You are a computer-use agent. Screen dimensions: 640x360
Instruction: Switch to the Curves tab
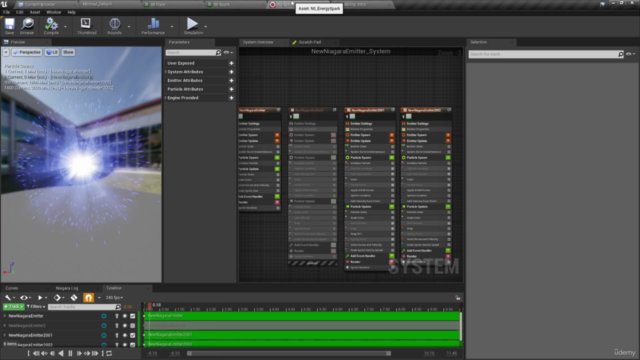[11, 288]
